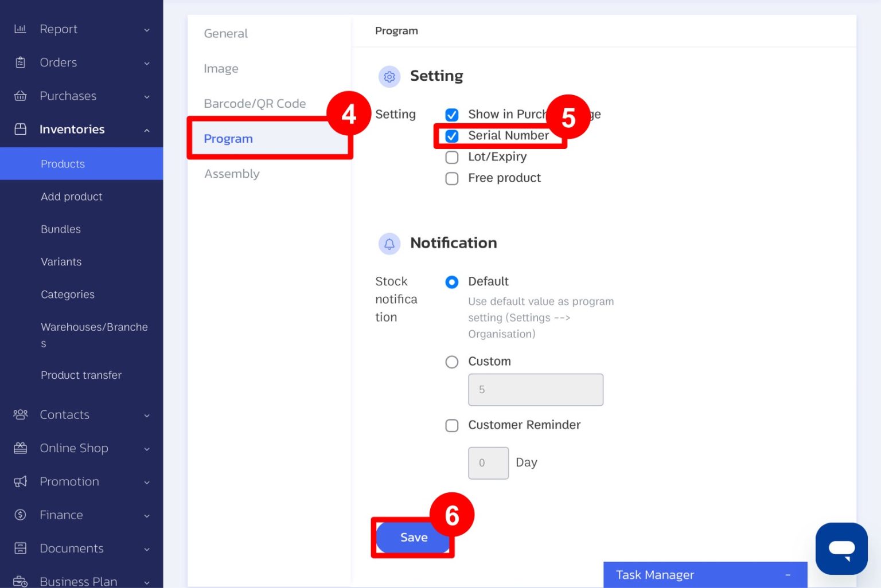881x588 pixels.
Task: Click the Orders clipboard icon
Action: [x=21, y=62]
